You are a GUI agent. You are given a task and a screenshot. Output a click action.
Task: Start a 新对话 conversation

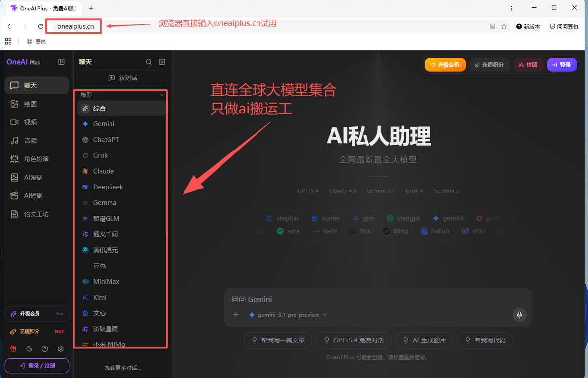[123, 78]
